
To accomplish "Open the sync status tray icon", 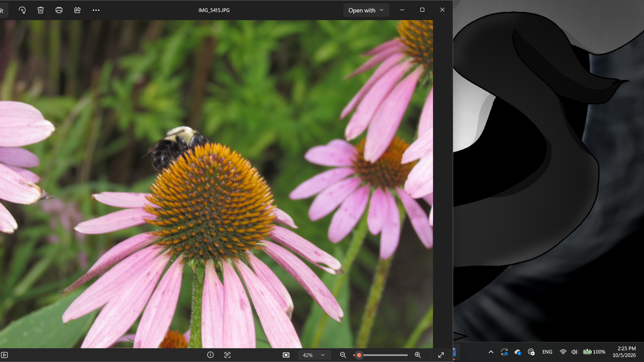I will click(x=504, y=352).
